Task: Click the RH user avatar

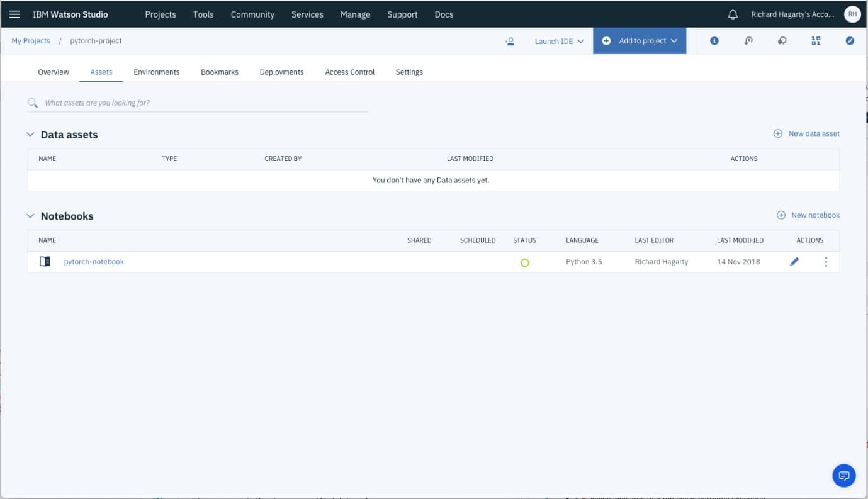Action: pos(852,14)
